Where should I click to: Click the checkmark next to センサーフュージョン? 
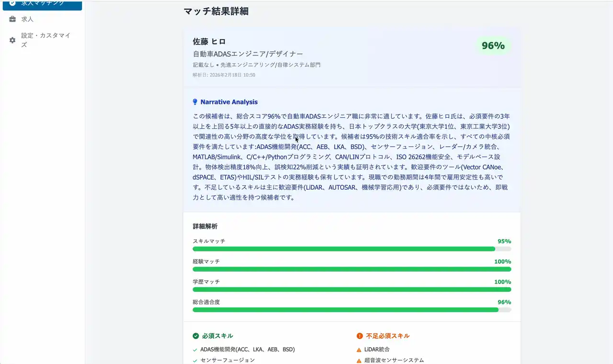[195, 361]
